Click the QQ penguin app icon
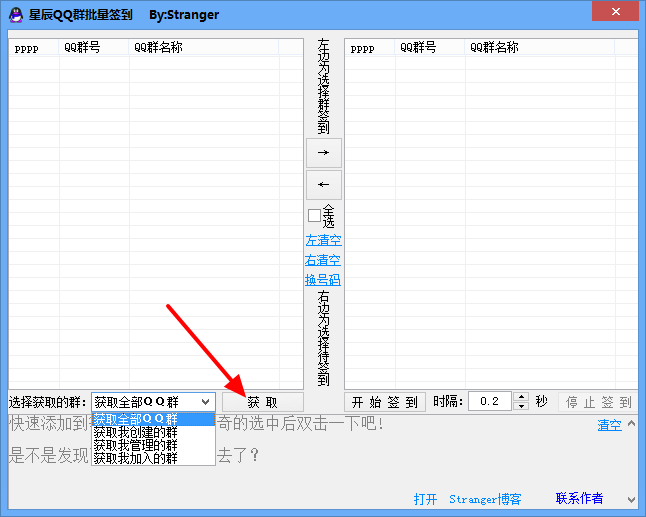Image resolution: width=646 pixels, height=517 pixels. point(16,15)
